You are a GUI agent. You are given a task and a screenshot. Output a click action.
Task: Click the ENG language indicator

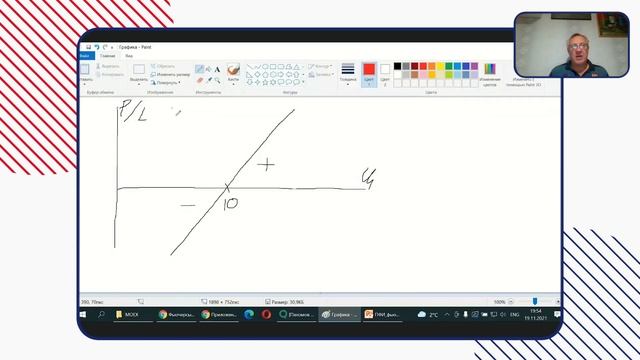515,315
